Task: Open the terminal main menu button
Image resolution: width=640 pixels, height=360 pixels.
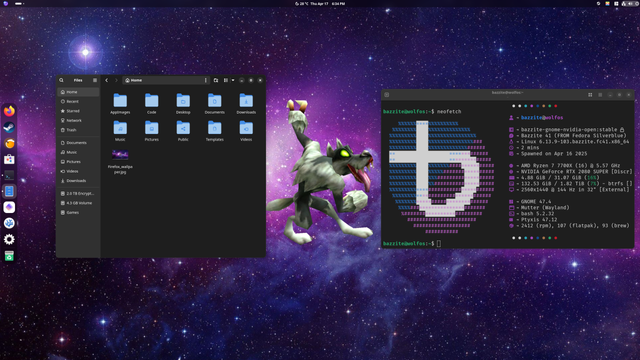Action: pyautogui.click(x=600, y=95)
